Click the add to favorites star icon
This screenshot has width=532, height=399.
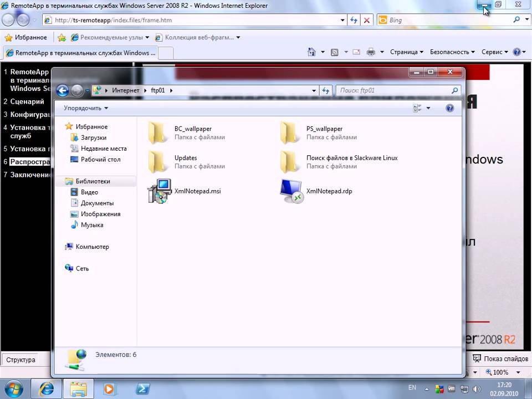pyautogui.click(x=62, y=38)
